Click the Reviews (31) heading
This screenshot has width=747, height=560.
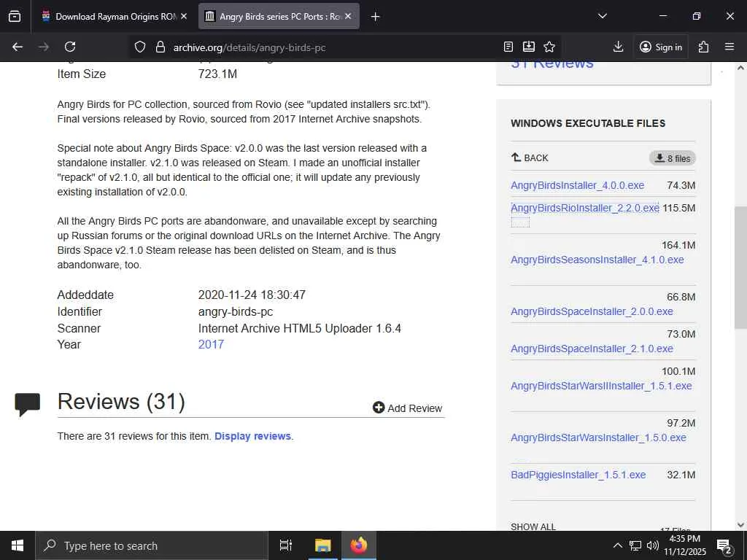(121, 402)
